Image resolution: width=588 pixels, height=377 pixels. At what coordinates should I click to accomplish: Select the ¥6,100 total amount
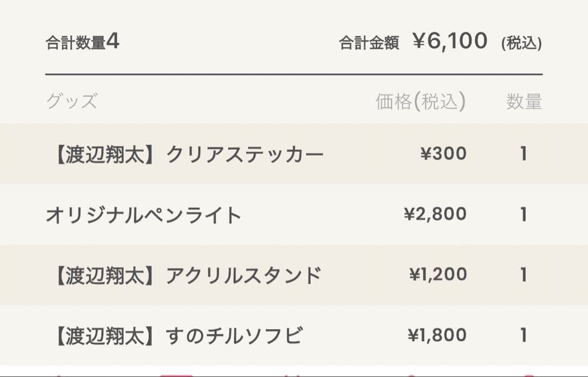click(x=450, y=41)
